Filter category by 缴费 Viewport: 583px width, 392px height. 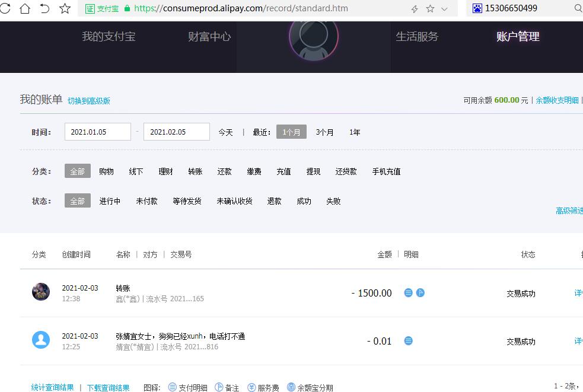click(254, 171)
